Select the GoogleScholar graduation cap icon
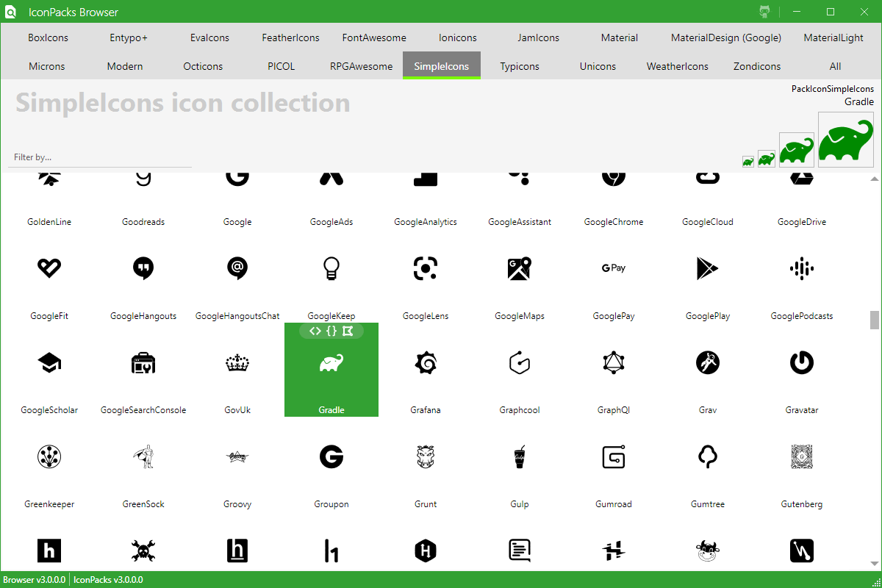 coord(49,363)
